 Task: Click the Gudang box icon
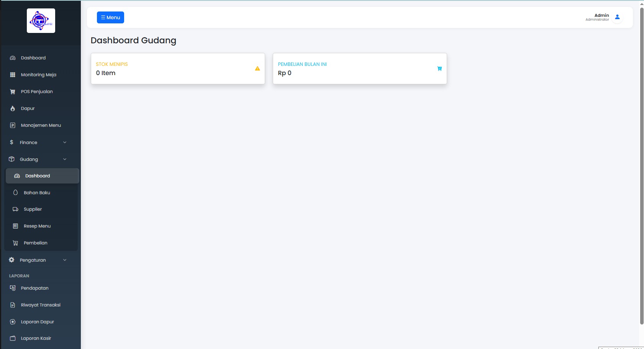tap(11, 159)
